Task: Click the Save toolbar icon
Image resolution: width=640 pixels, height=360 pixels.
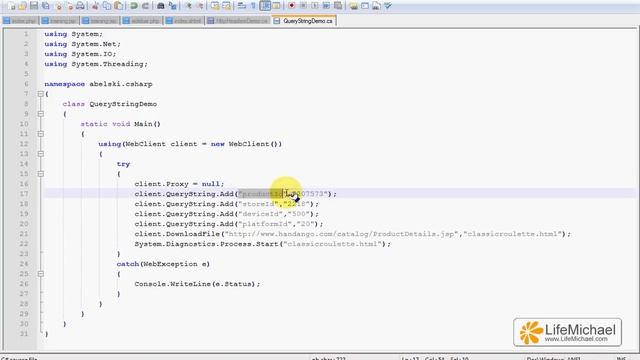Action: click(x=34, y=6)
